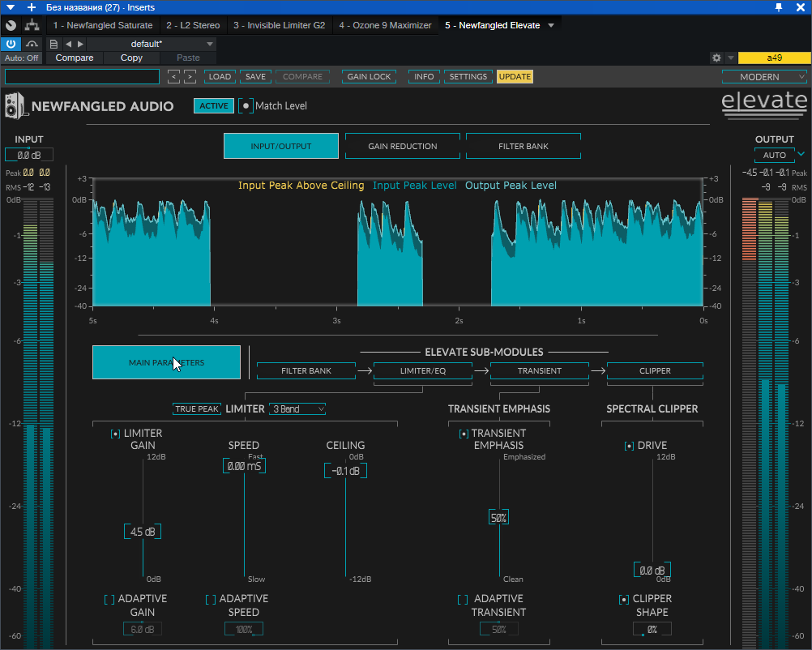Open the window menu arrow in title bar

coord(11,7)
